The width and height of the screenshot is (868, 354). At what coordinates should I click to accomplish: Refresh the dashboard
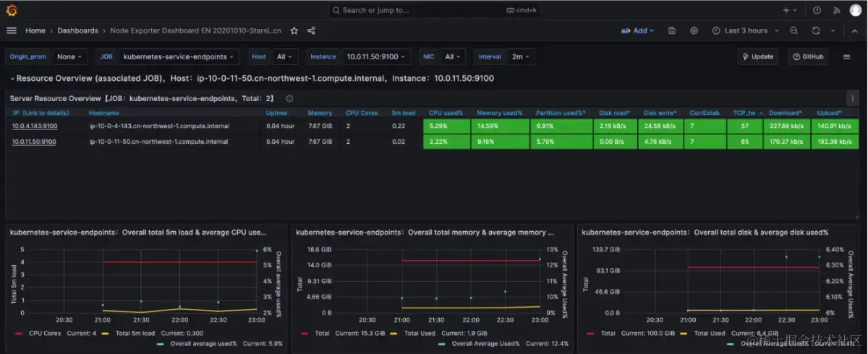[x=816, y=31]
